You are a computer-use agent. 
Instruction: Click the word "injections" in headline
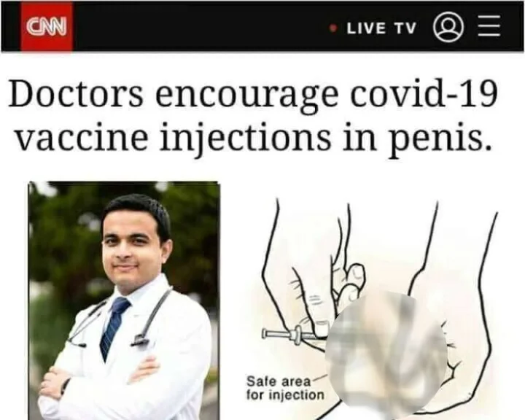[246, 139]
